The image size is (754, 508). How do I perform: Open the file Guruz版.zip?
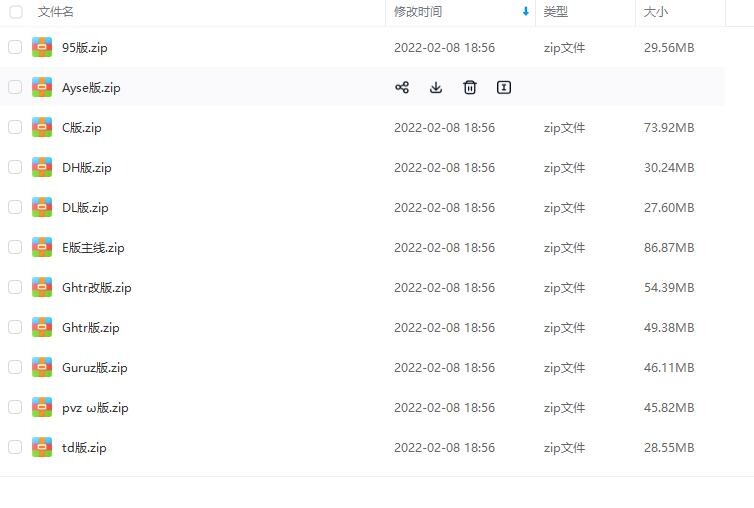tap(95, 368)
